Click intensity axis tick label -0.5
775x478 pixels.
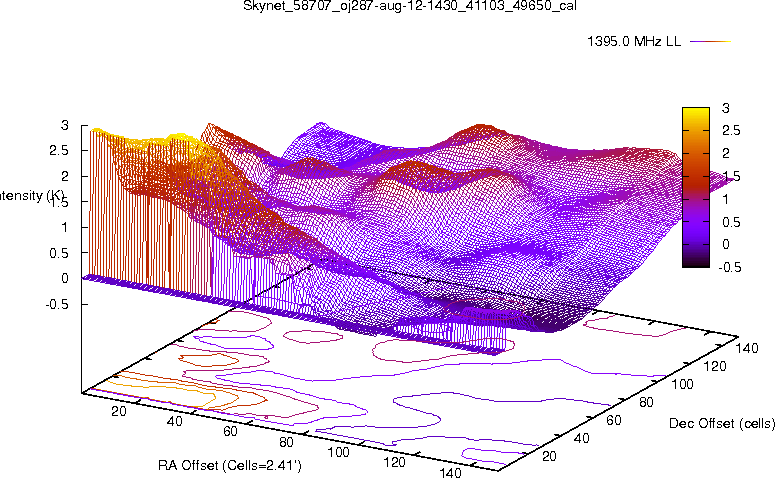(57, 304)
